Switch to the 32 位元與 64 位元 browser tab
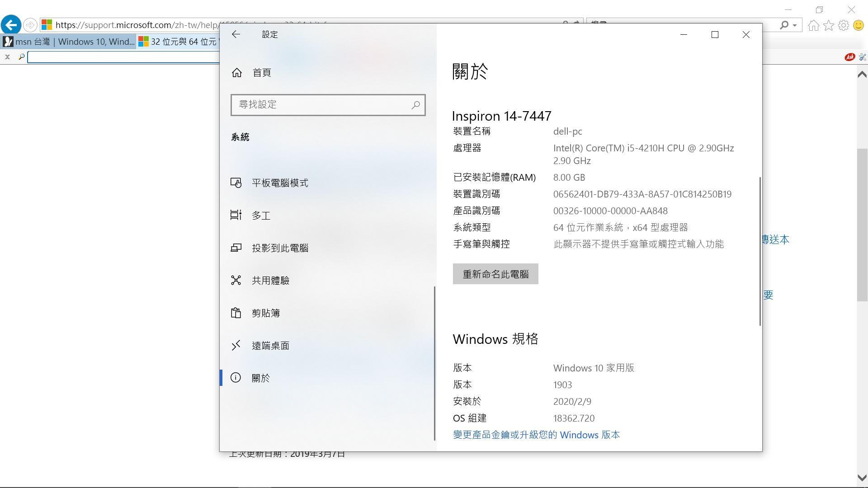The height and width of the screenshot is (488, 868). click(x=179, y=42)
